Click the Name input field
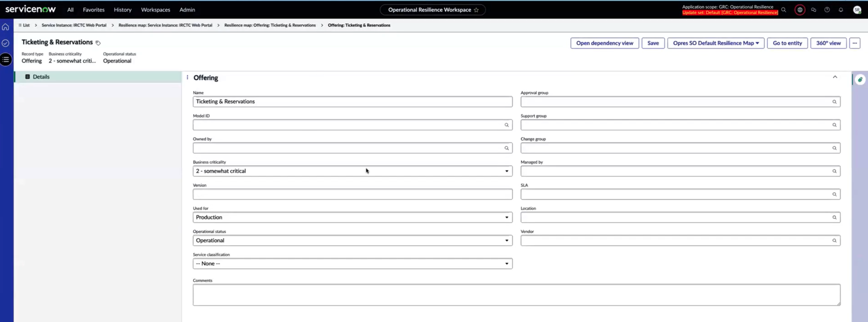Screen dimensions: 868x322 353,102
